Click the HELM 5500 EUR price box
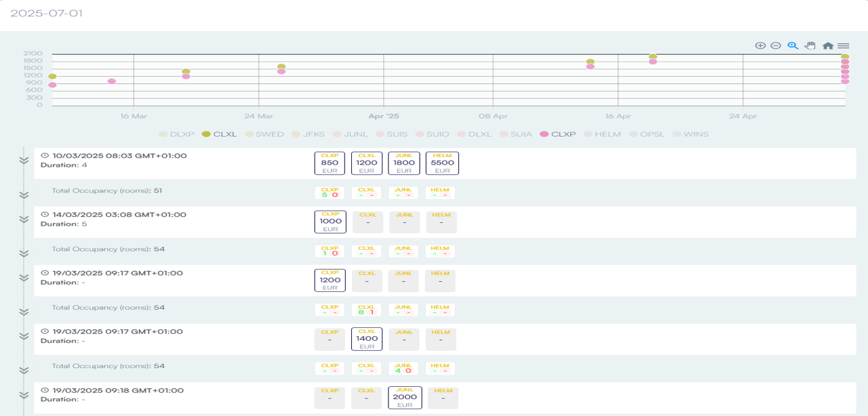The width and height of the screenshot is (868, 416). (x=442, y=163)
